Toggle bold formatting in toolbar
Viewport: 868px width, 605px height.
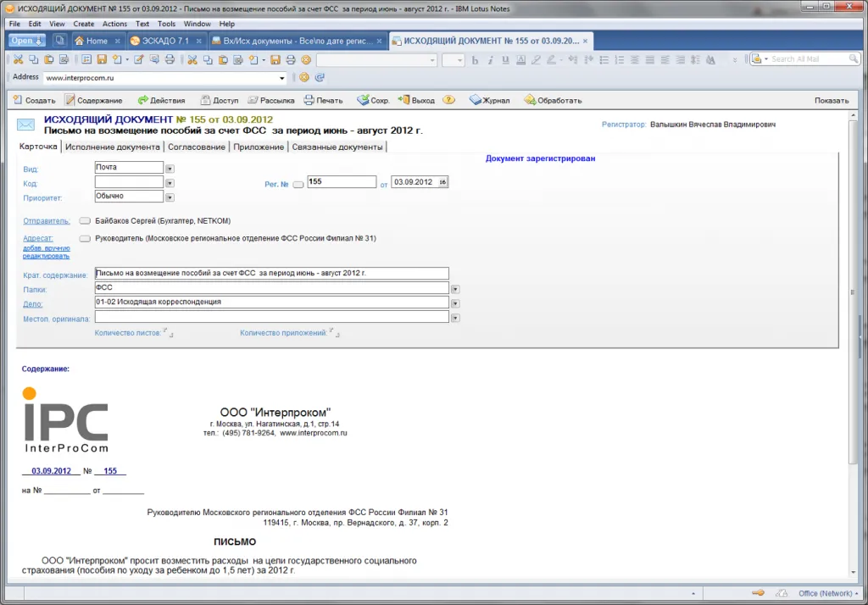476,60
